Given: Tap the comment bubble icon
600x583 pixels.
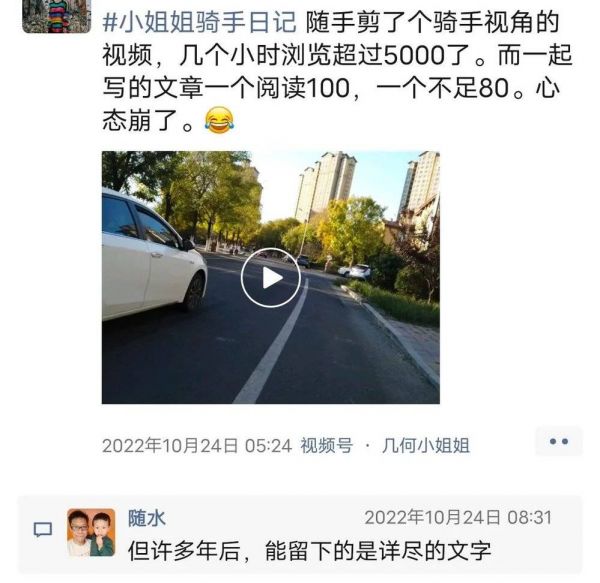Looking at the screenshot, I should coord(43,529).
